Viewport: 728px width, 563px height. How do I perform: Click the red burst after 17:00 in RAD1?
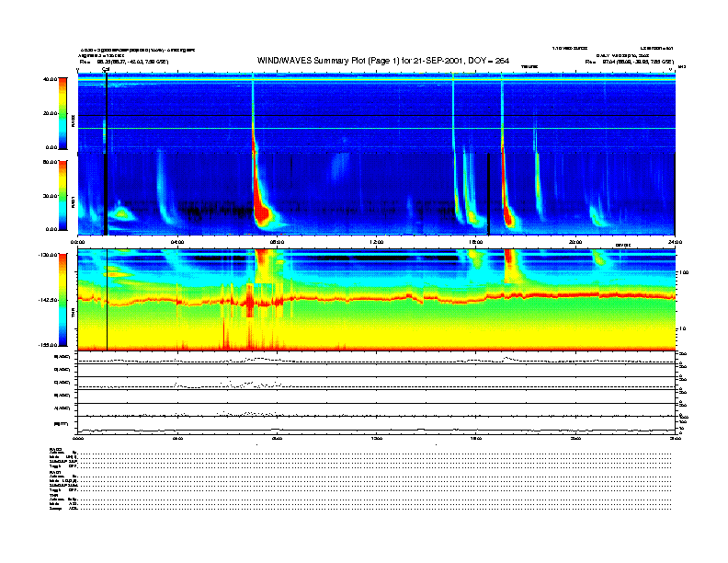[x=508, y=214]
